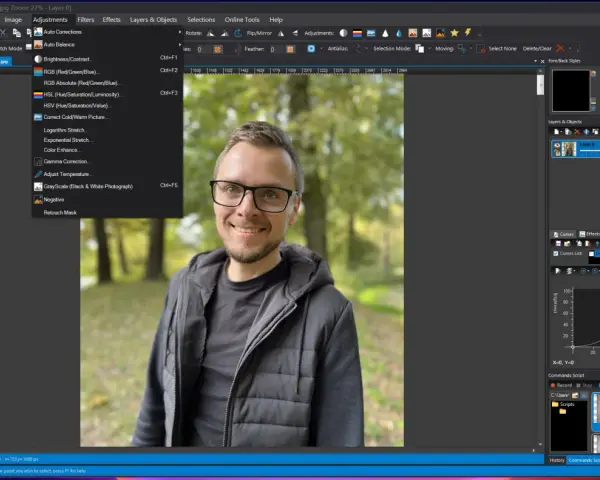This screenshot has width=600, height=480.
Task: Select the Scripts folder in the tree
Action: point(563,405)
